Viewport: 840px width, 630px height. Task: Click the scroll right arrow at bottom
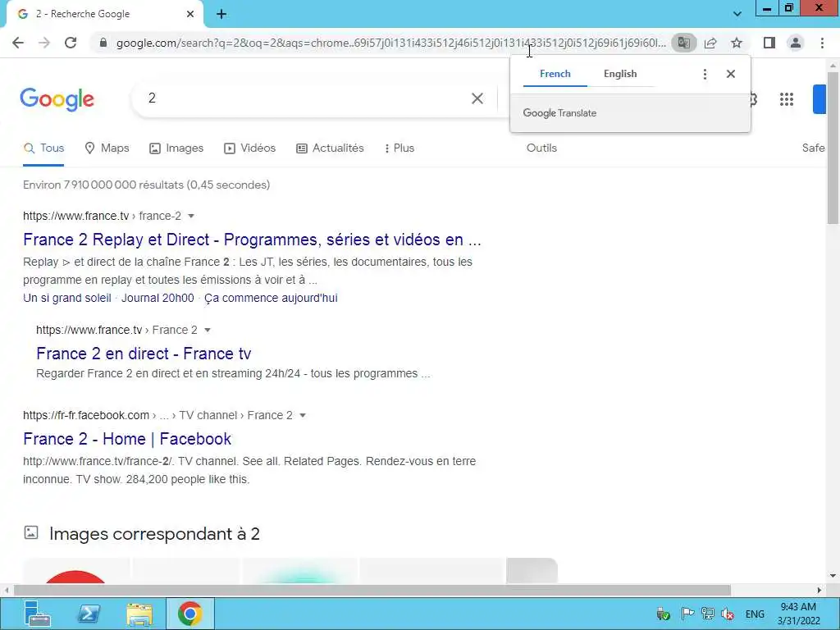pos(819,591)
